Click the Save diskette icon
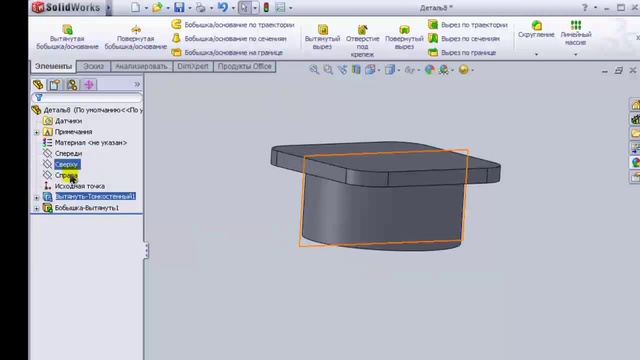The width and height of the screenshot is (640, 360). (179, 7)
